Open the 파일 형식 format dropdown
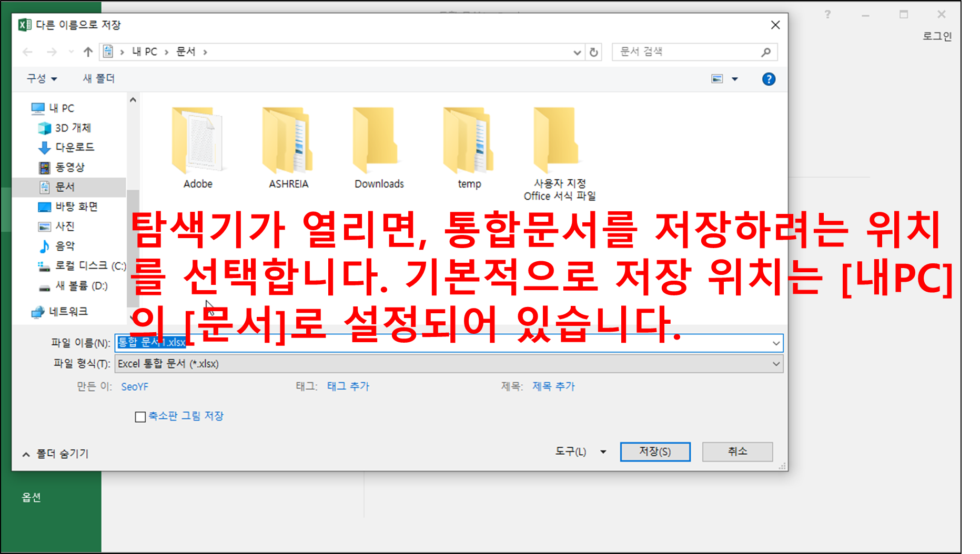The width and height of the screenshot is (980, 554). tap(775, 363)
